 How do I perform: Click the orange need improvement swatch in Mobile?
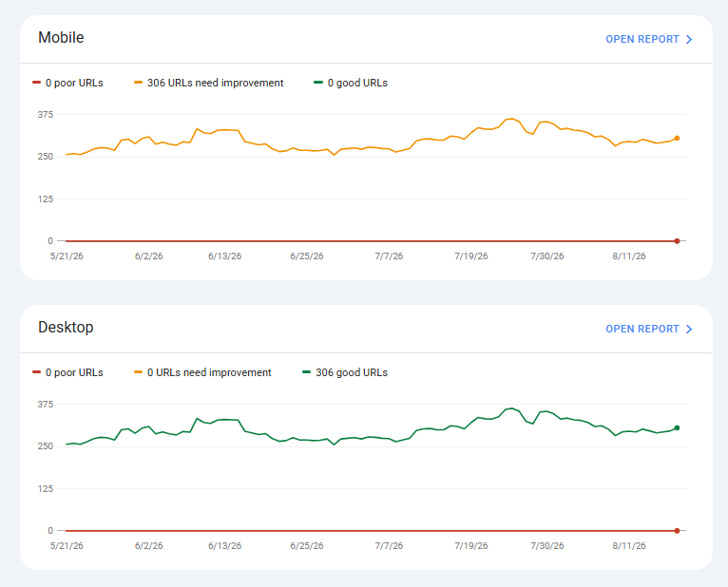click(x=138, y=83)
